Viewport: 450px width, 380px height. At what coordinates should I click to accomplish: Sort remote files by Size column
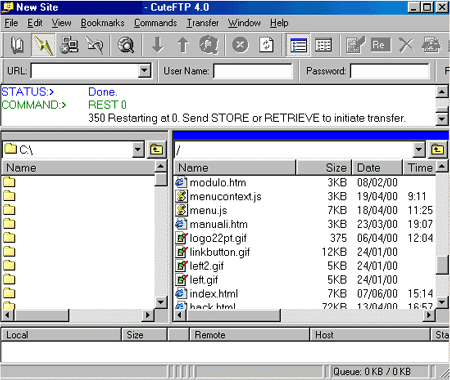click(324, 168)
